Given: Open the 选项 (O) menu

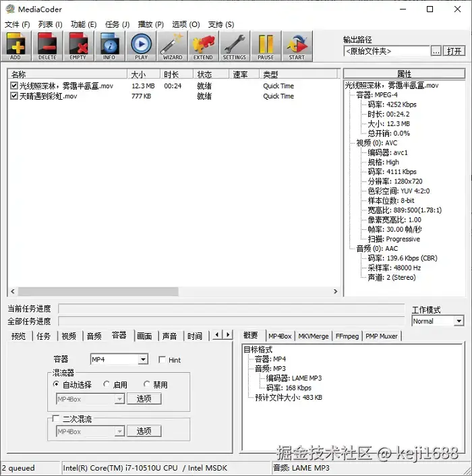Looking at the screenshot, I should [x=185, y=24].
